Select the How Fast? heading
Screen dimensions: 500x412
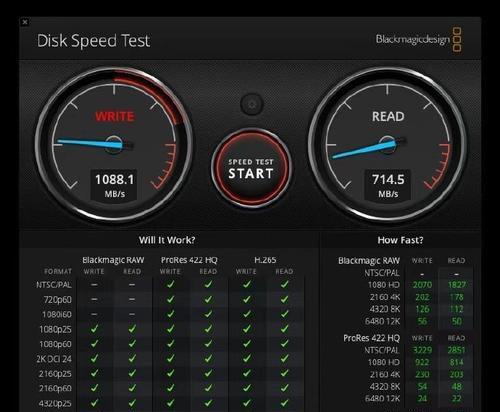400,240
